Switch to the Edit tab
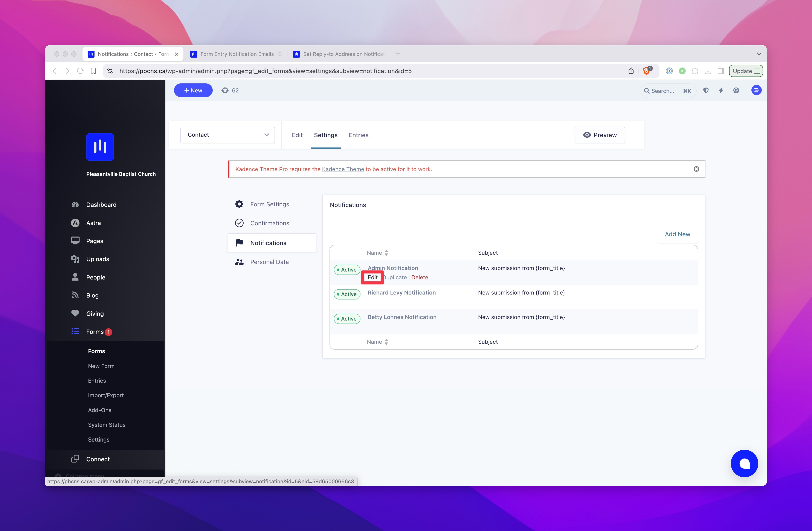 [297, 135]
